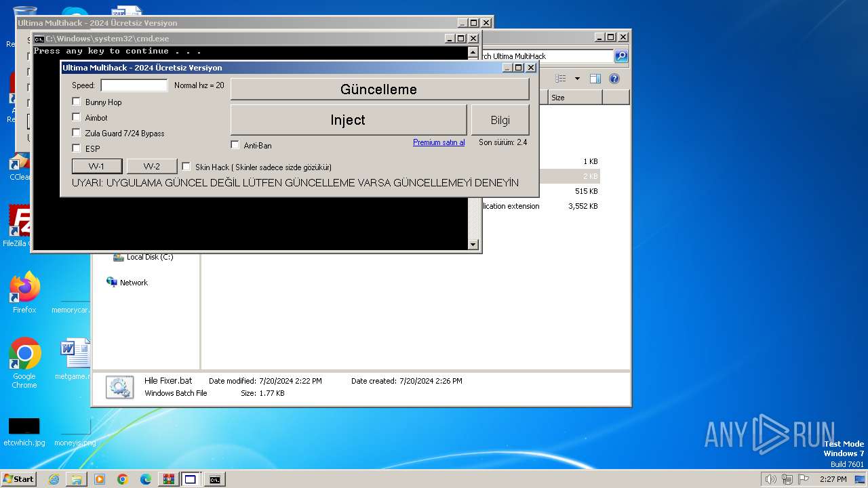Select the W-2 button
The image size is (868, 488).
coord(152,166)
